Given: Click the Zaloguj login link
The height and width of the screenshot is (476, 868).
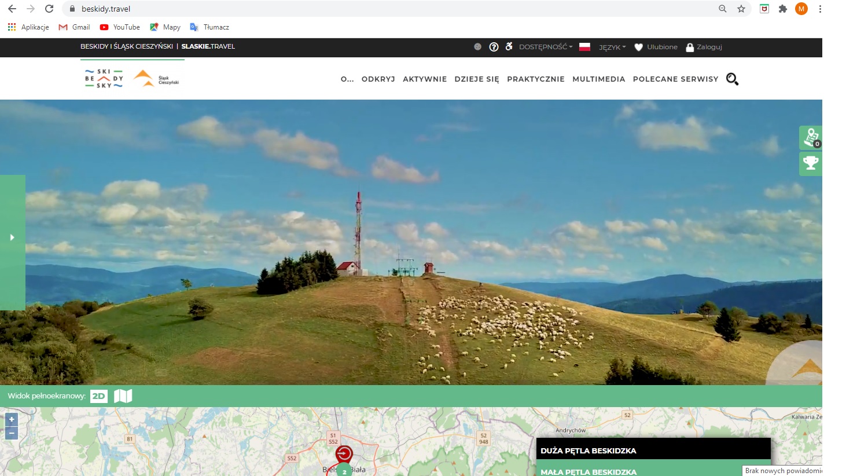Looking at the screenshot, I should tap(704, 47).
